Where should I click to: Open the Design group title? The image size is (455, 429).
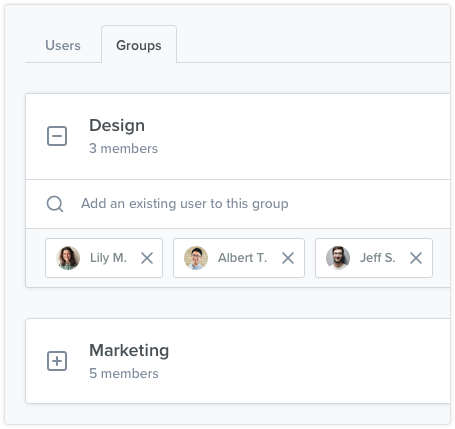tap(117, 126)
